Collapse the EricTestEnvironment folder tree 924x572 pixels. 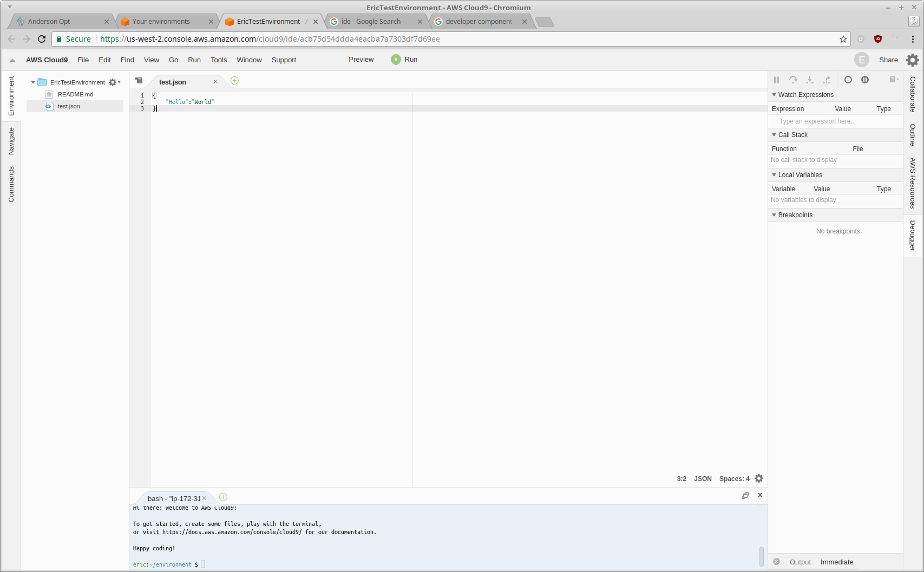33,82
